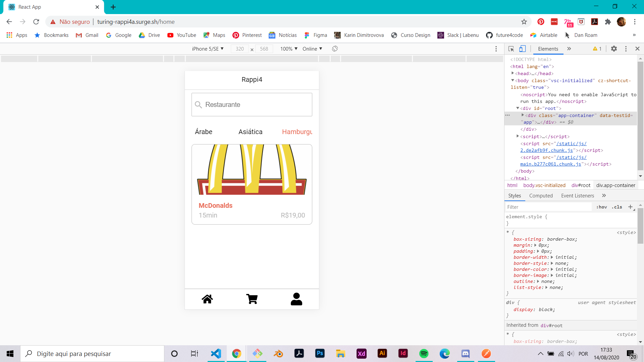Expand the head element node
644x362 pixels.
point(513,73)
